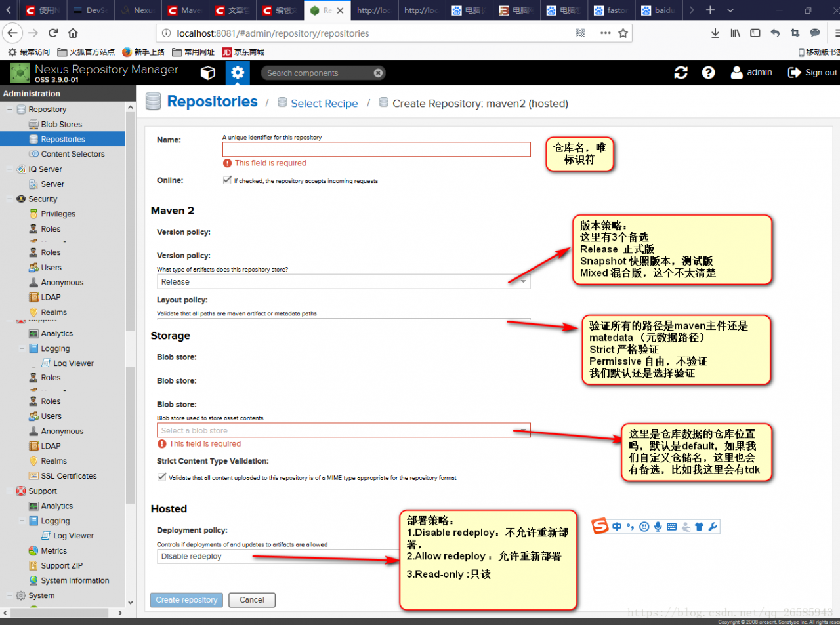The height and width of the screenshot is (625, 840).
Task: Sign out of Nexus
Action: (812, 73)
